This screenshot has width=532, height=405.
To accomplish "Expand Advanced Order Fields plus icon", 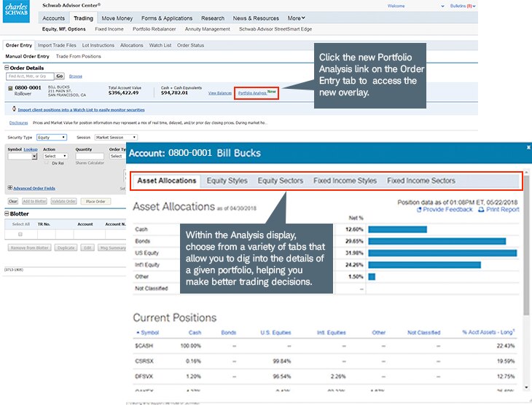I will [10, 188].
